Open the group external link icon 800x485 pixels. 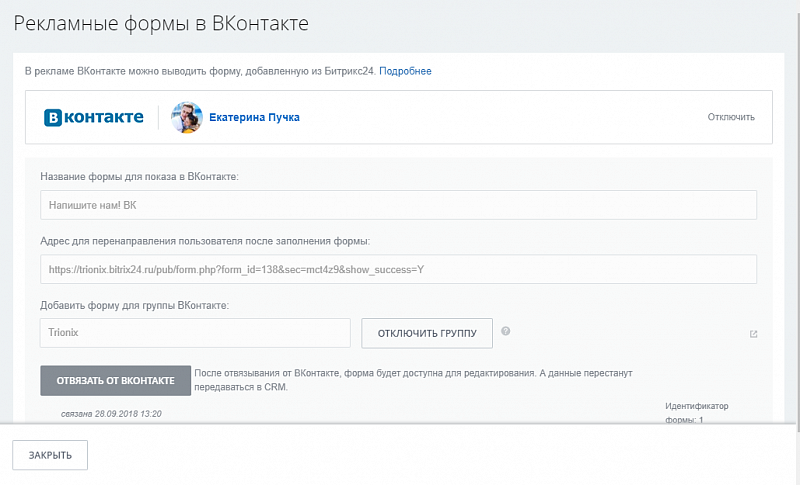[x=753, y=334]
